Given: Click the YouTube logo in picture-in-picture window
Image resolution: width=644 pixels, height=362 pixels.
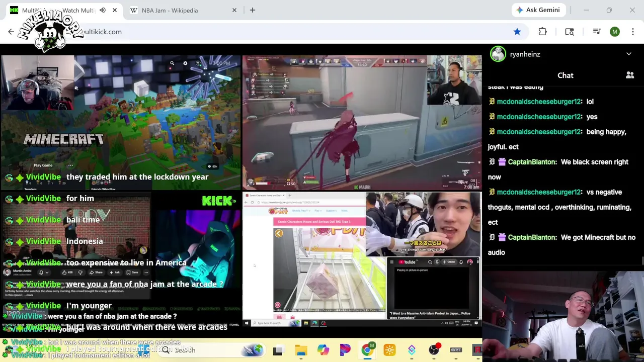Looking at the screenshot, I should pos(407,262).
